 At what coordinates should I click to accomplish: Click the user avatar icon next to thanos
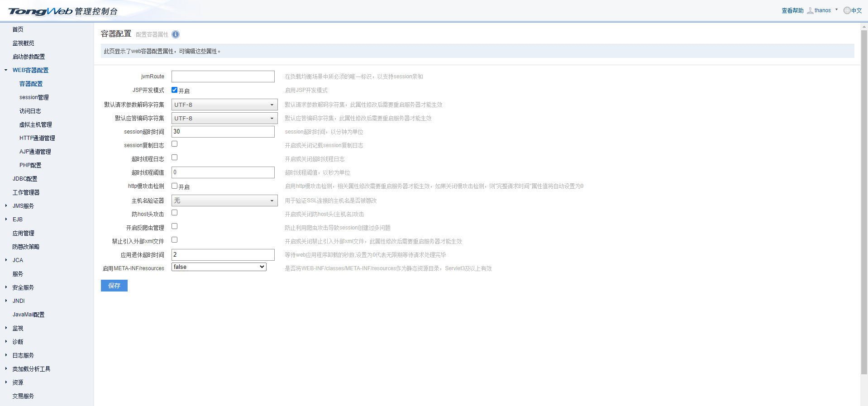(x=810, y=10)
